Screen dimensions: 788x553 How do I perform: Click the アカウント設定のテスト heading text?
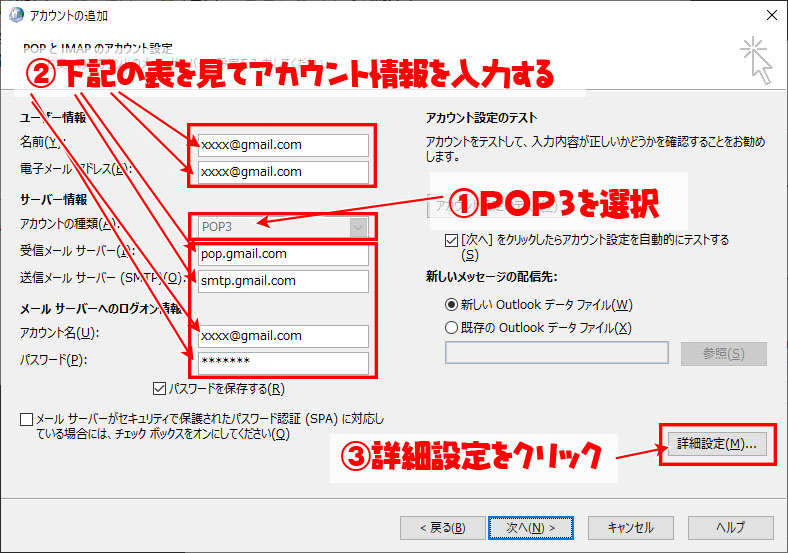481,118
